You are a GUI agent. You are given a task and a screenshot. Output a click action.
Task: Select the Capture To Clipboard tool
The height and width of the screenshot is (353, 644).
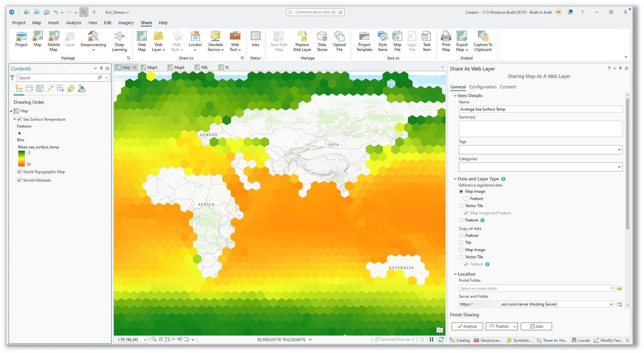tap(482, 41)
